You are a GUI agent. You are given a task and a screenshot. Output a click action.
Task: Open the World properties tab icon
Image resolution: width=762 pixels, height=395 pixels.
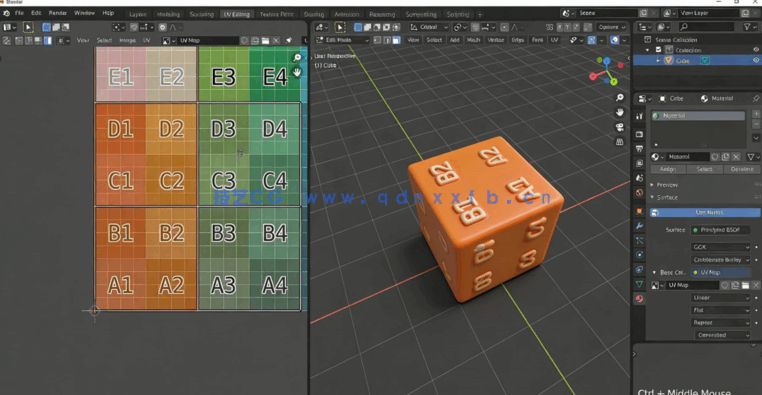640,192
